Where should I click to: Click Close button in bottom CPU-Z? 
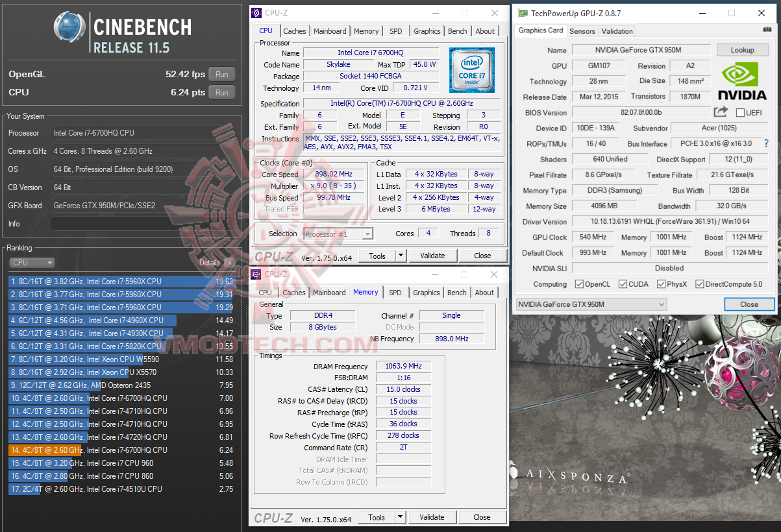pos(482,517)
